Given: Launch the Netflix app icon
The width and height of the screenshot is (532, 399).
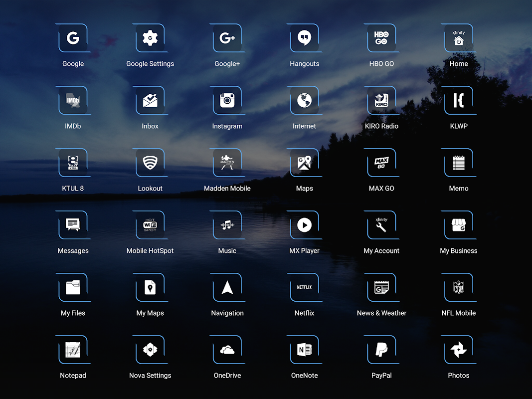Looking at the screenshot, I should tap(304, 287).
